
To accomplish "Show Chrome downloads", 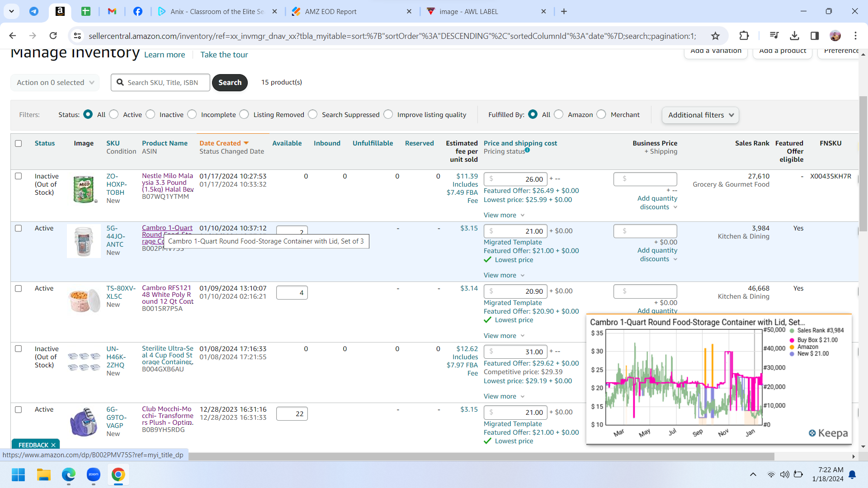I will pyautogui.click(x=794, y=36).
